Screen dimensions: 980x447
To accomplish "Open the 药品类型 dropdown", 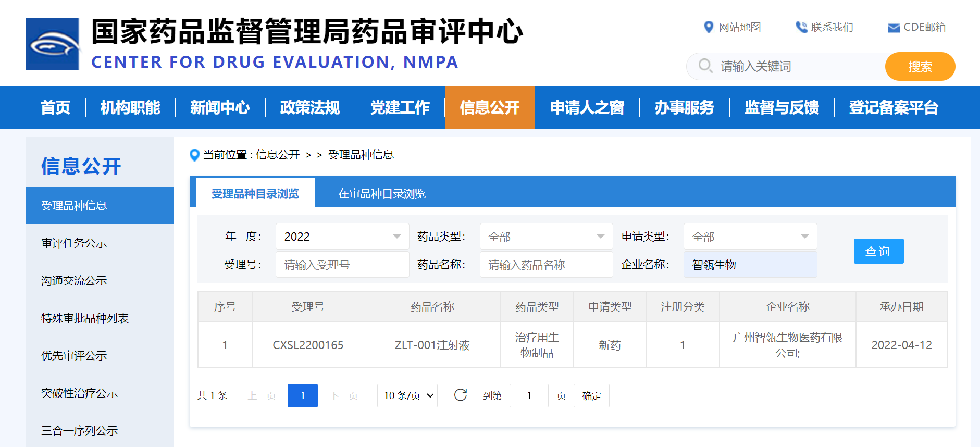I will 546,237.
